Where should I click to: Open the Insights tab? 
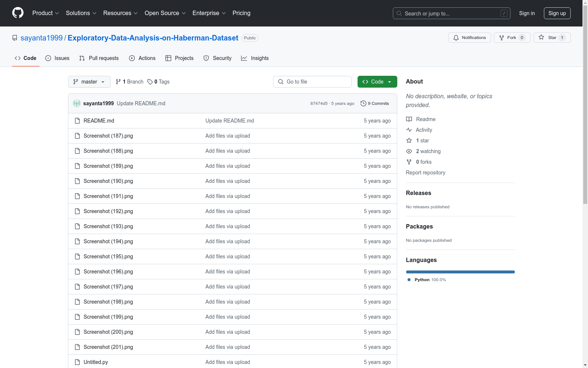pos(255,58)
